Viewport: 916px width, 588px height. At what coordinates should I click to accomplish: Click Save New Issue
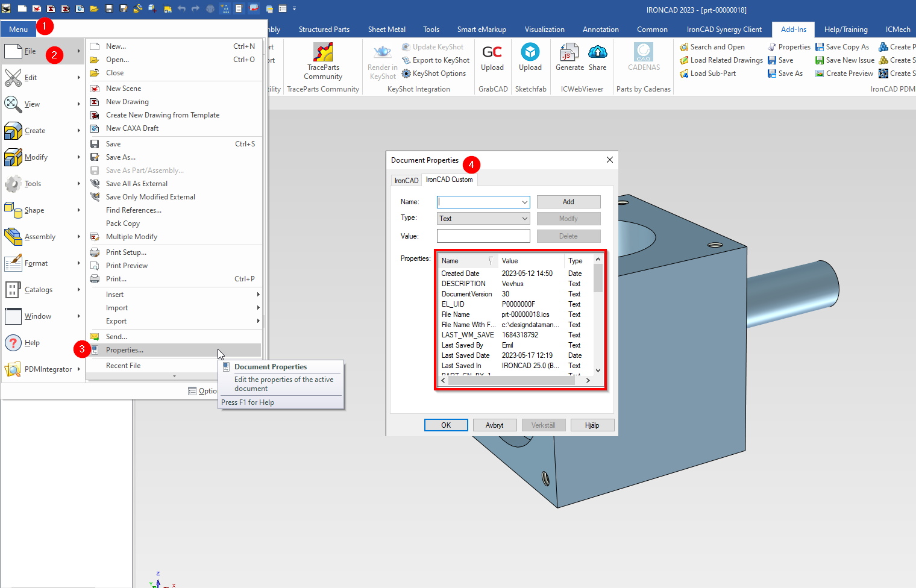coord(845,60)
